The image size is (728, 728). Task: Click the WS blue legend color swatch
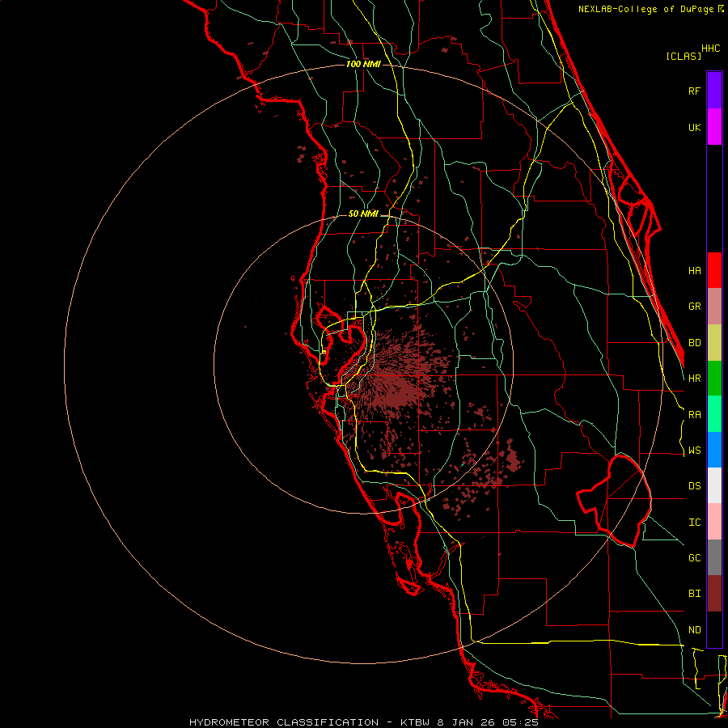[714, 450]
